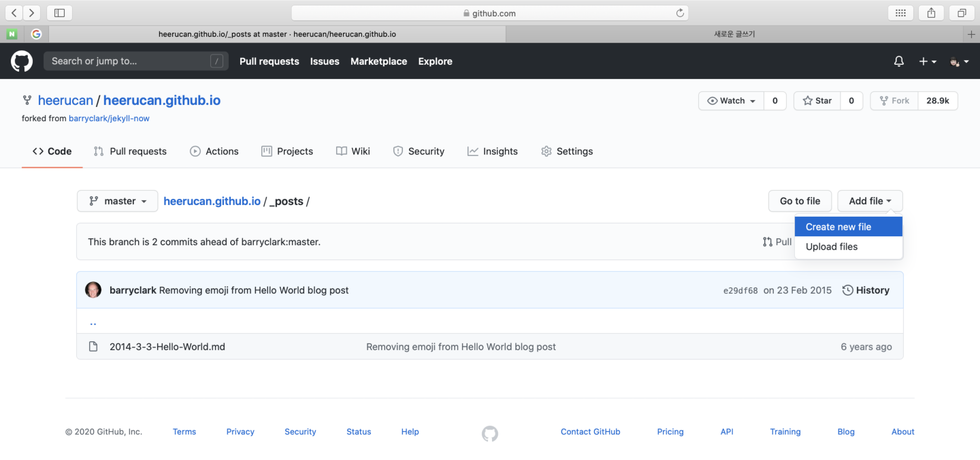Open the pinned Google tab icon
Image resolution: width=980 pixels, height=460 pixels.
[36, 34]
